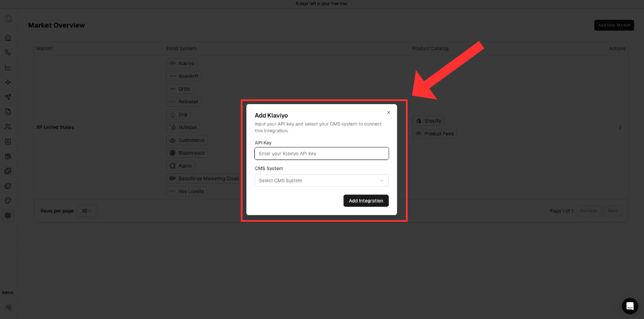Open the chat support bubble
Screen dimensions: 644x319
click(x=630, y=306)
